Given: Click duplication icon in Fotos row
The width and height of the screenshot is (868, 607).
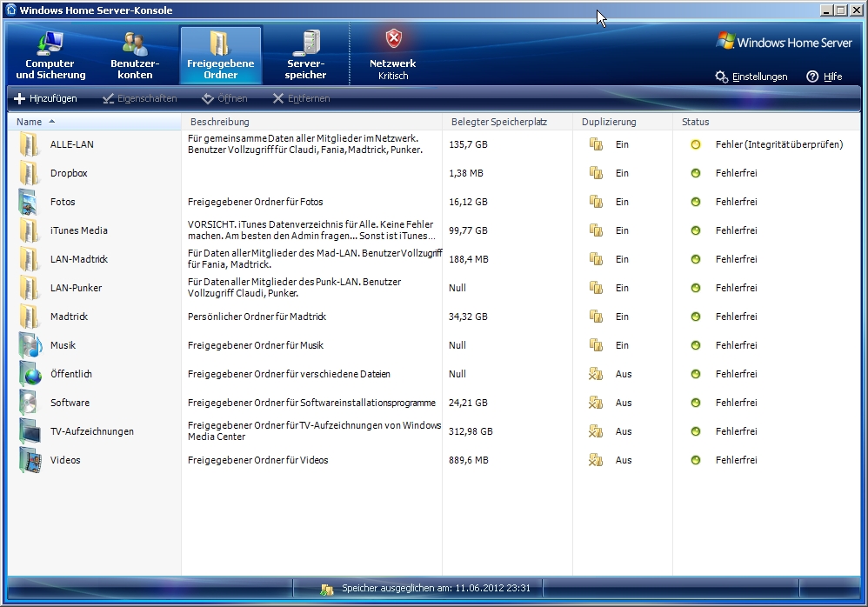Looking at the screenshot, I should tap(596, 202).
